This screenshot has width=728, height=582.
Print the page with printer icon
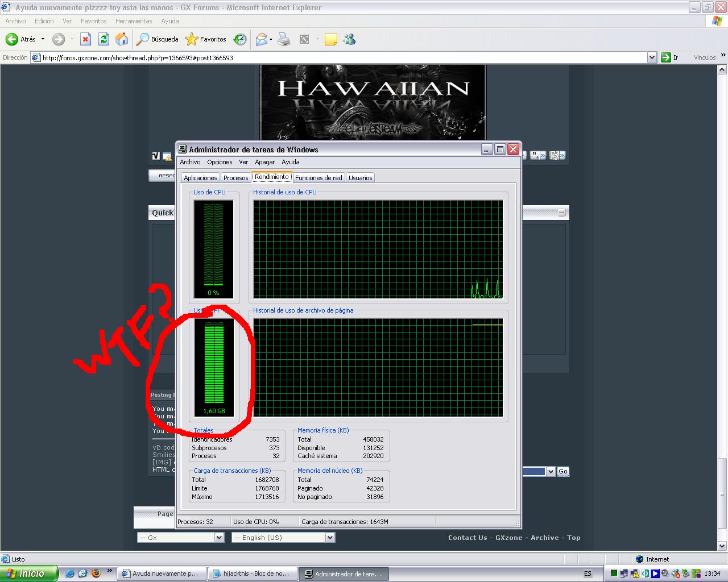pyautogui.click(x=284, y=39)
